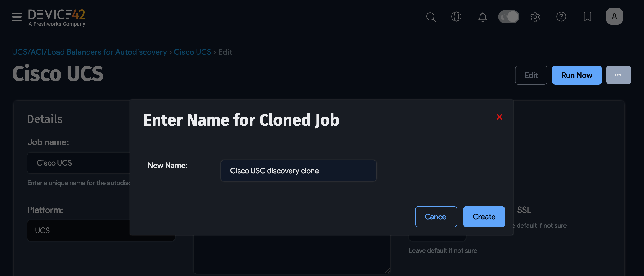Create the cloned job
Viewport: 644px width, 276px height.
pyautogui.click(x=484, y=217)
